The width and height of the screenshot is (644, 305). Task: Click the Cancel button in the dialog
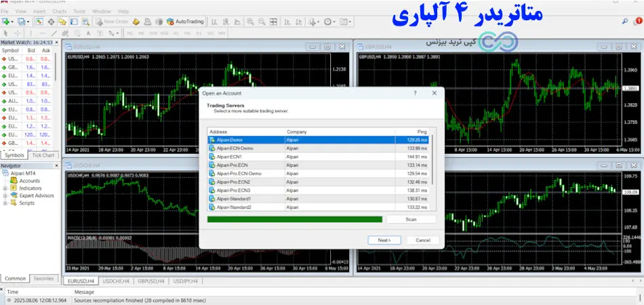point(423,240)
